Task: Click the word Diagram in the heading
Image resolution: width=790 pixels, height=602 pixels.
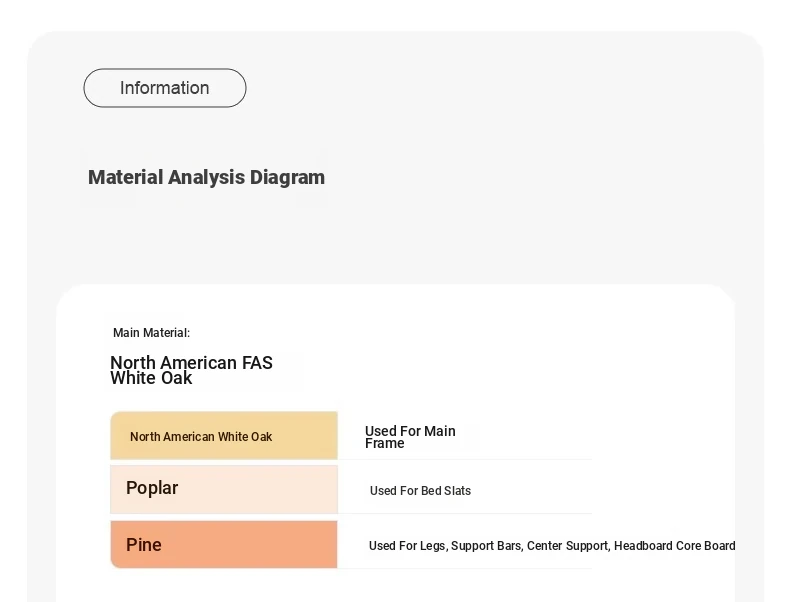Action: [287, 177]
